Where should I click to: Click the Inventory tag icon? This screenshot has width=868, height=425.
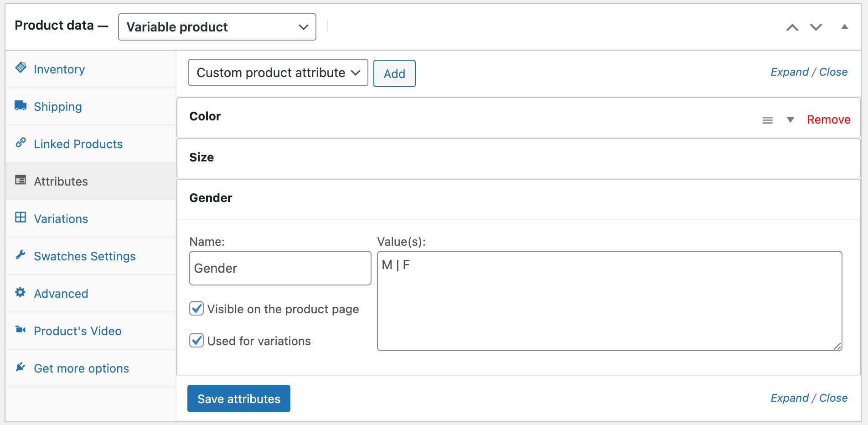click(x=21, y=68)
